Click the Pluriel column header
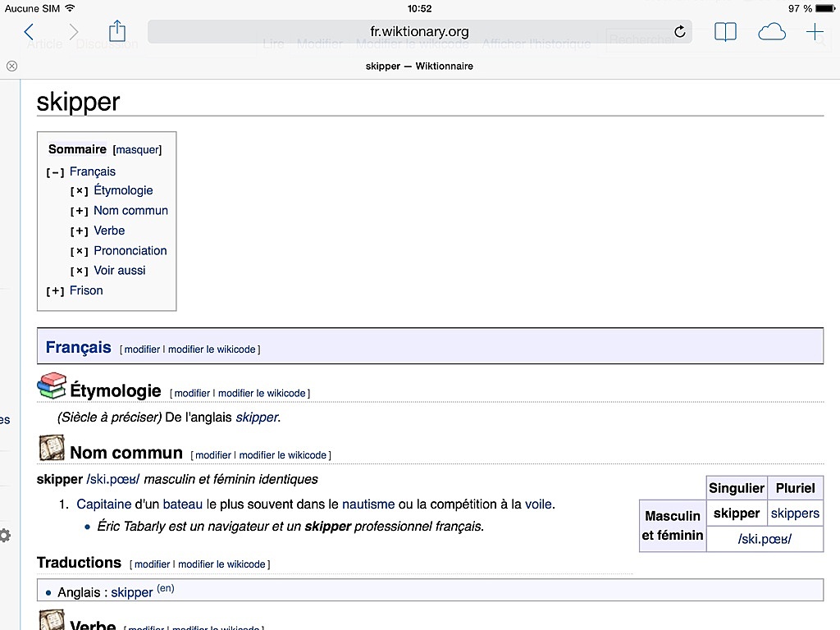Screen dimensions: 840x630 (x=796, y=488)
